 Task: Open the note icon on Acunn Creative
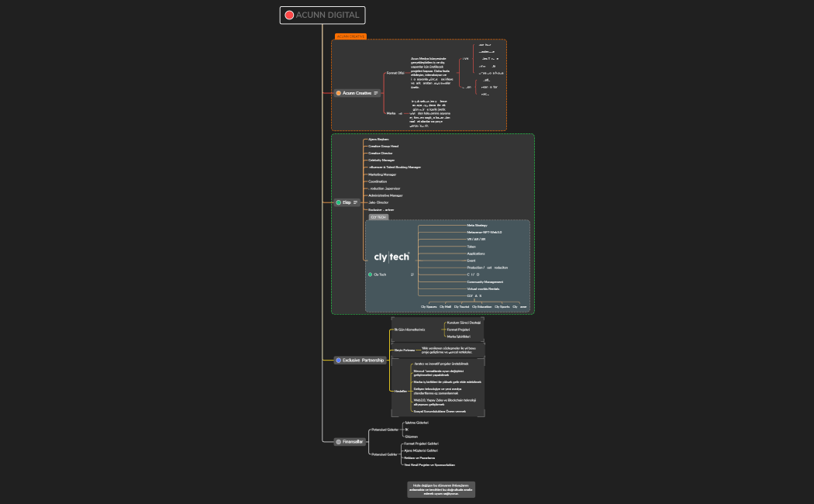pos(376,93)
